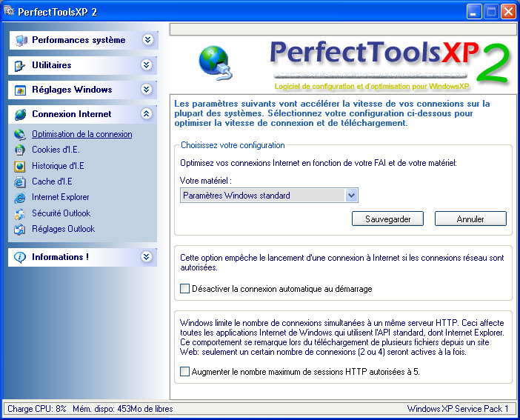The height and width of the screenshot is (420, 520).
Task: Select the Connexion Internet panel header
Action: pyautogui.click(x=82, y=114)
